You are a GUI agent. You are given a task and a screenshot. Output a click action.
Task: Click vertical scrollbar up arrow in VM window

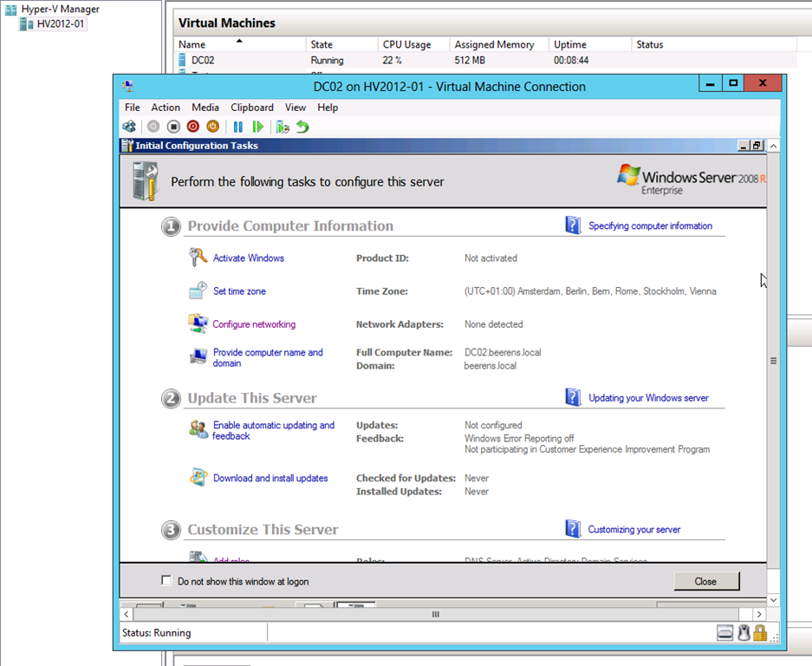click(774, 147)
